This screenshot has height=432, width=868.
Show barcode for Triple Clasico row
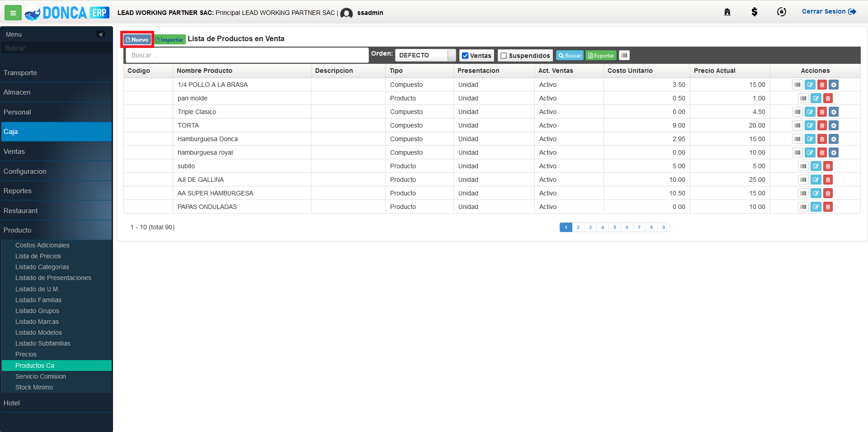pos(797,112)
